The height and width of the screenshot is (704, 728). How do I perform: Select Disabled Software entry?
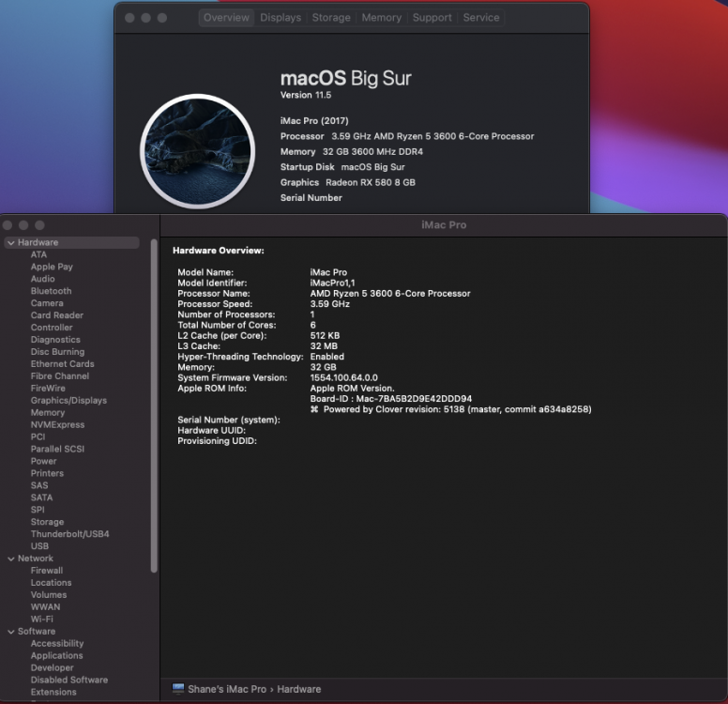[69, 680]
